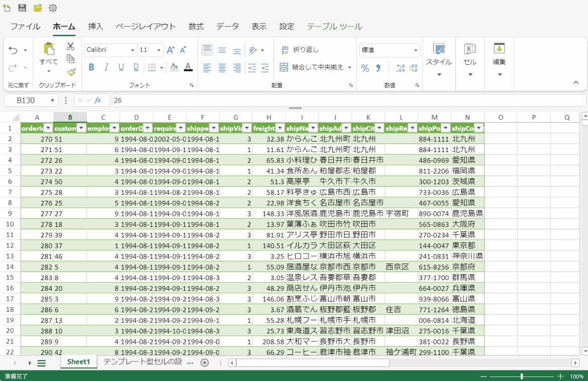This screenshot has height=381, width=588.
Task: Click the increase indent icon
Action: [x=265, y=68]
